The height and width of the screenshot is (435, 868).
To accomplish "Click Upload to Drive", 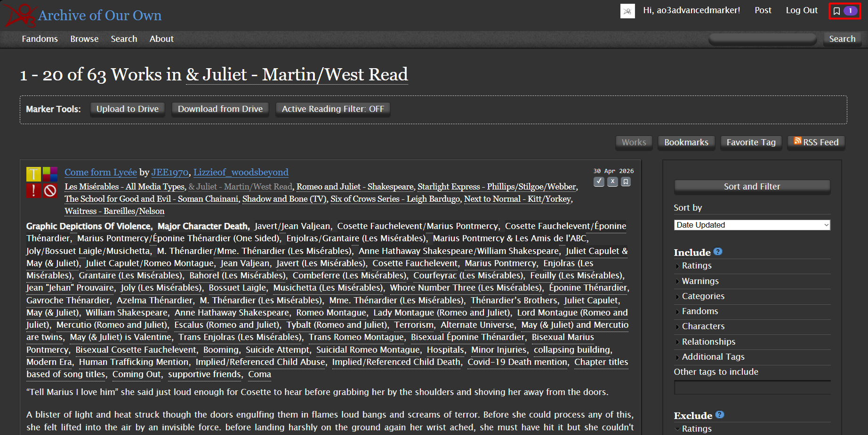I will pyautogui.click(x=128, y=109).
